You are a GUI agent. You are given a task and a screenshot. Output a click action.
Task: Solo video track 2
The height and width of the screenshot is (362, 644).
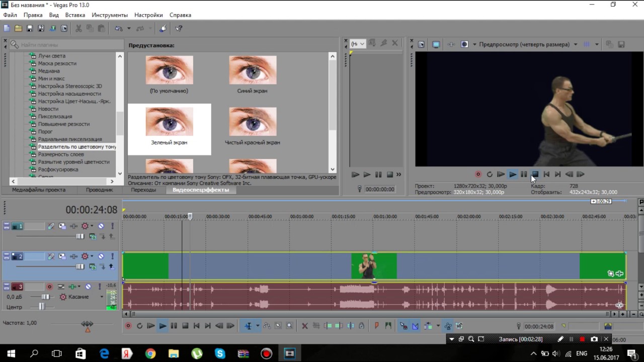[113, 256]
